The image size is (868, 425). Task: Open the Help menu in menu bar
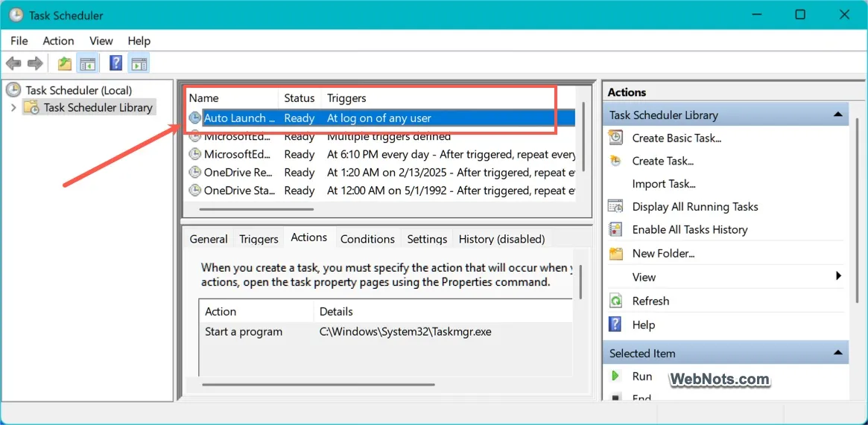coord(139,41)
